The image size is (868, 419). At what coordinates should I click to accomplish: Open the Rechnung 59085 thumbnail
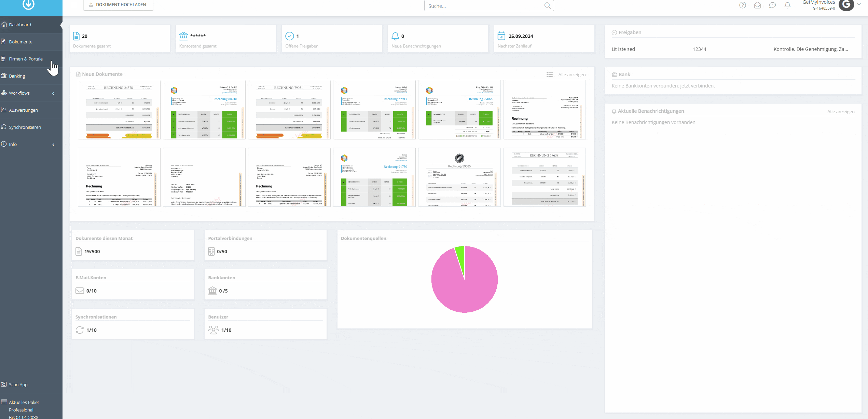(459, 177)
